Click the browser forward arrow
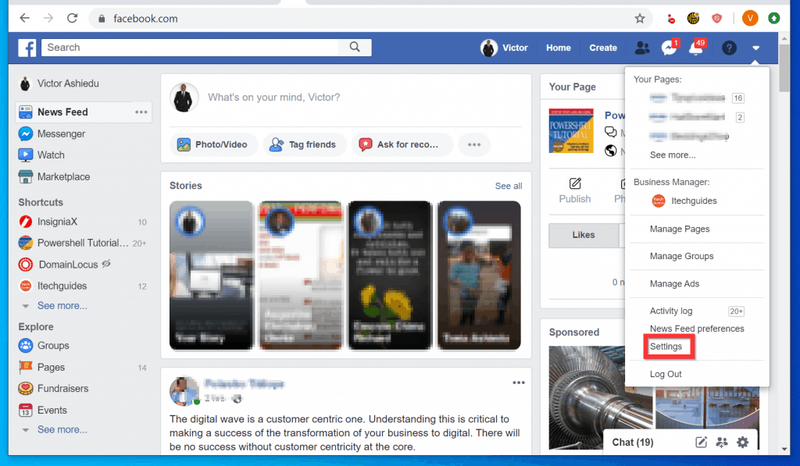 (x=48, y=18)
